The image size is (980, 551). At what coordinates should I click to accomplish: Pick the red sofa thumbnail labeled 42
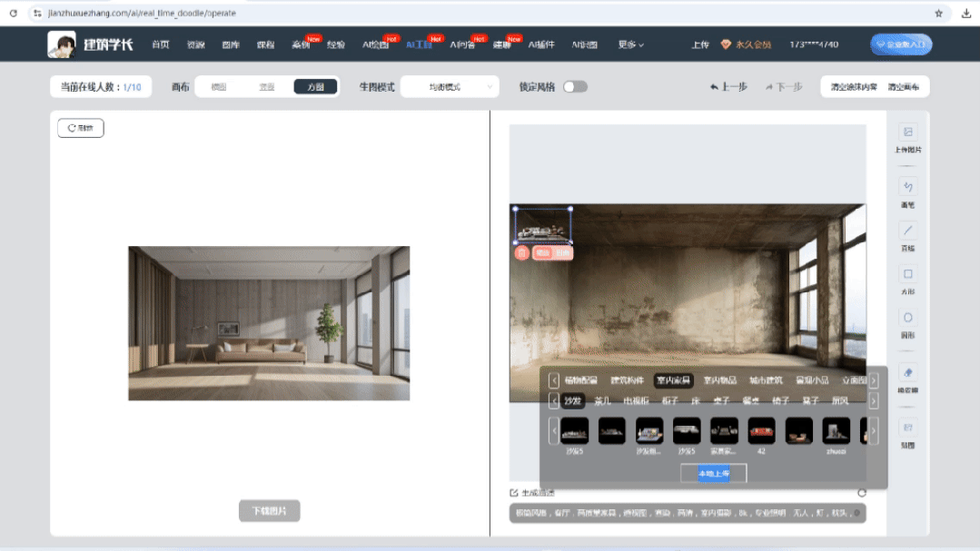pos(761,431)
